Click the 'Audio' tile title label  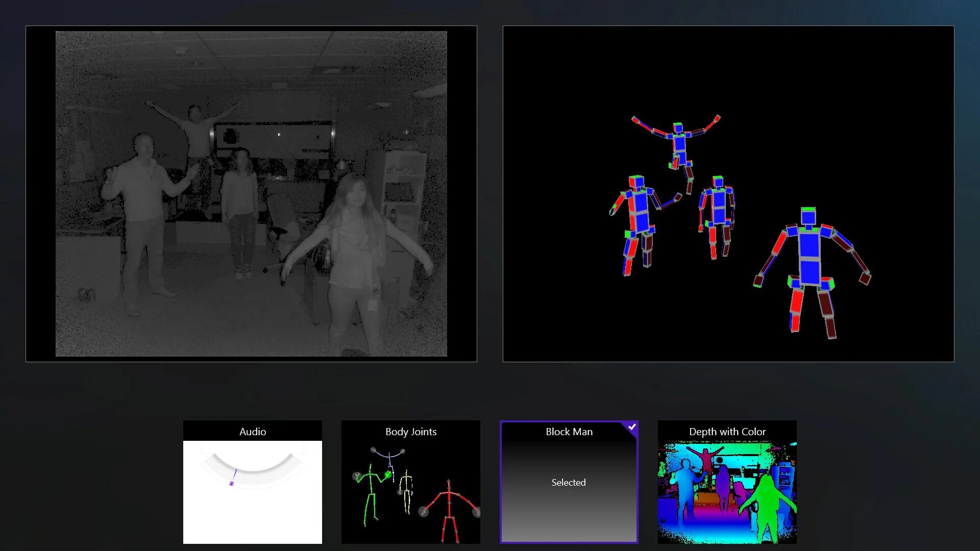(252, 432)
